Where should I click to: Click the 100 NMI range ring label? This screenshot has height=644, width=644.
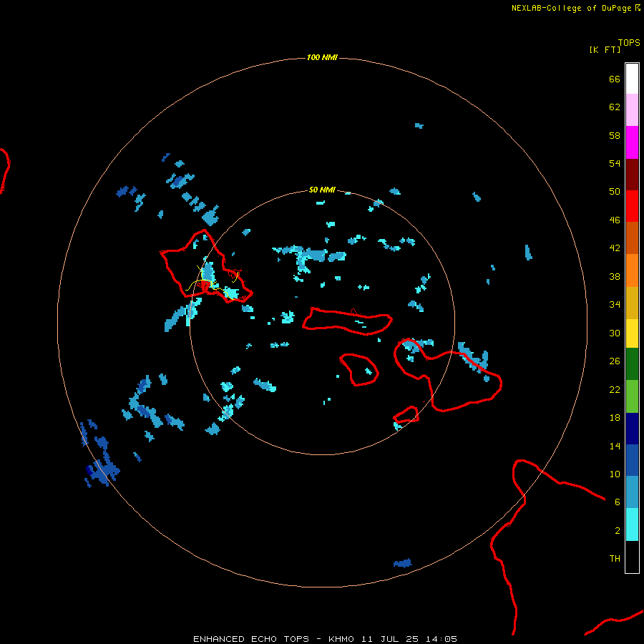click(321, 57)
